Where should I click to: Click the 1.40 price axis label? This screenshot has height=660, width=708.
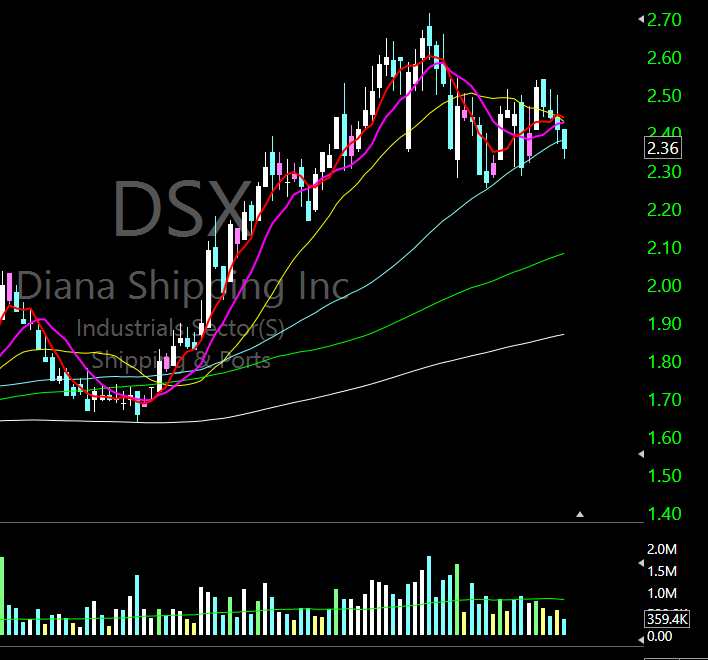[664, 514]
